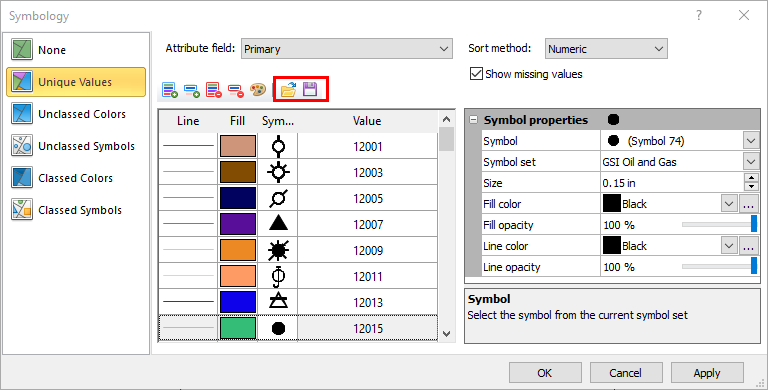This screenshot has width=768, height=390.
Task: Click the Line opacity slider handle
Action: coord(754,267)
